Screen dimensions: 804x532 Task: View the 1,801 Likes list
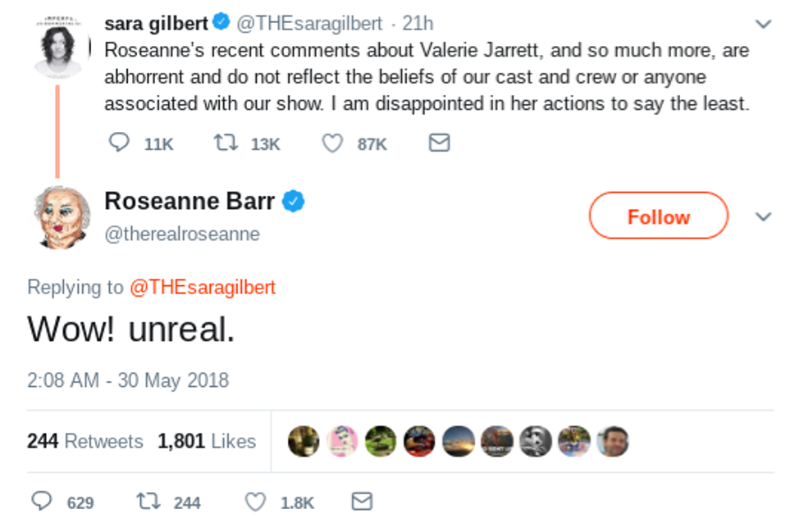[206, 441]
